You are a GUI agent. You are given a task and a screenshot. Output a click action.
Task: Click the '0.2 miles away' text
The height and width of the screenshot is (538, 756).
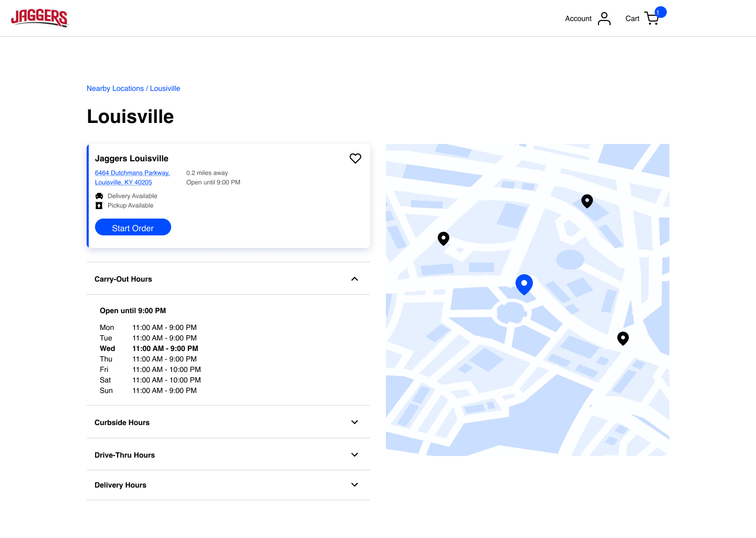click(x=207, y=173)
